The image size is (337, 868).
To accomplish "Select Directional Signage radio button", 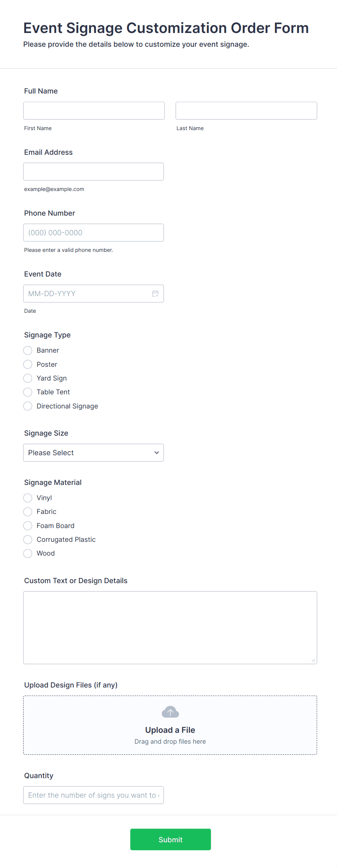I will tap(28, 406).
